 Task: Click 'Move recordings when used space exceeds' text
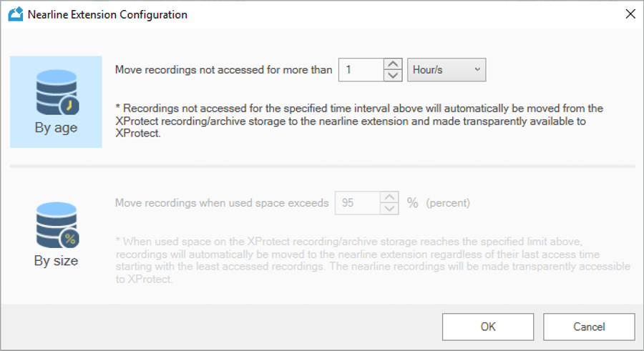222,203
